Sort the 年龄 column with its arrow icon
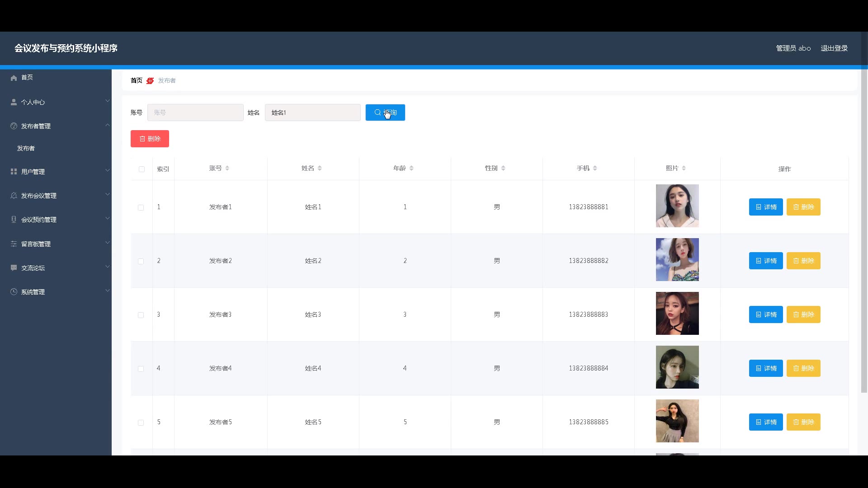868x488 pixels. (411, 168)
